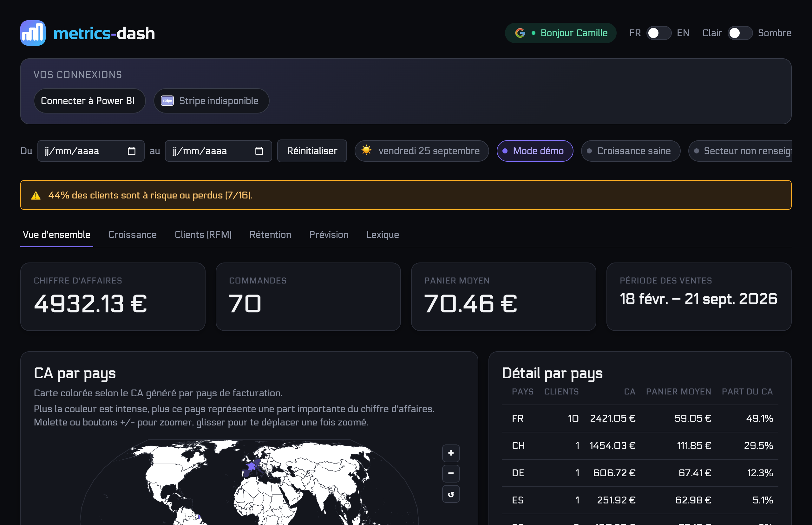The width and height of the screenshot is (812, 525).
Task: Click the metrics-dash bar chart logo icon
Action: click(x=33, y=33)
